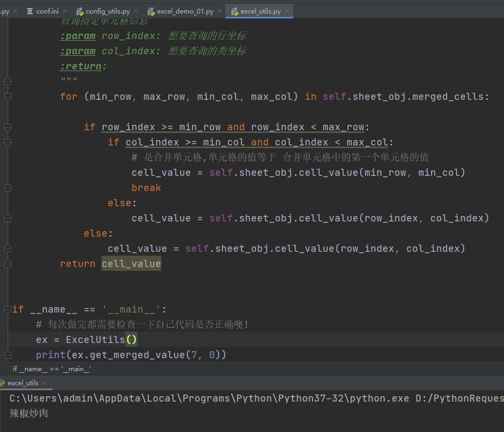Switch to the config_utils.py editor tab
Image resolution: width=504 pixels, height=432 pixels.
coord(107,11)
